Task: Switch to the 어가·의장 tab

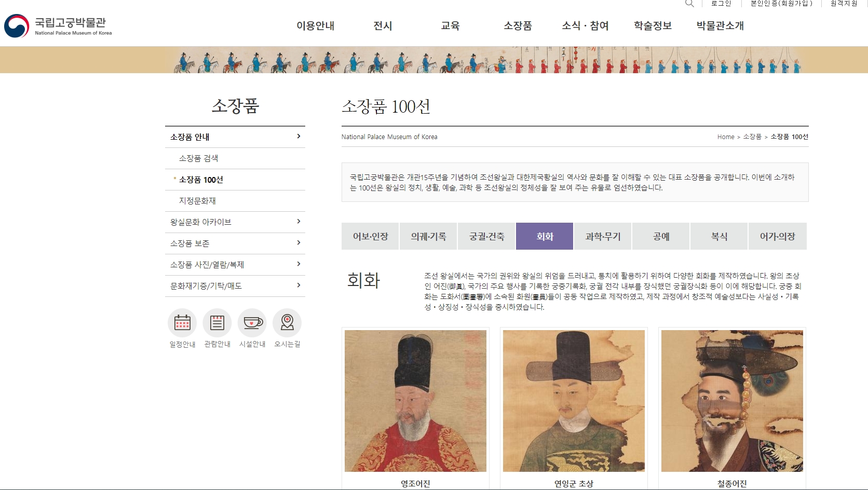Action: pos(777,236)
